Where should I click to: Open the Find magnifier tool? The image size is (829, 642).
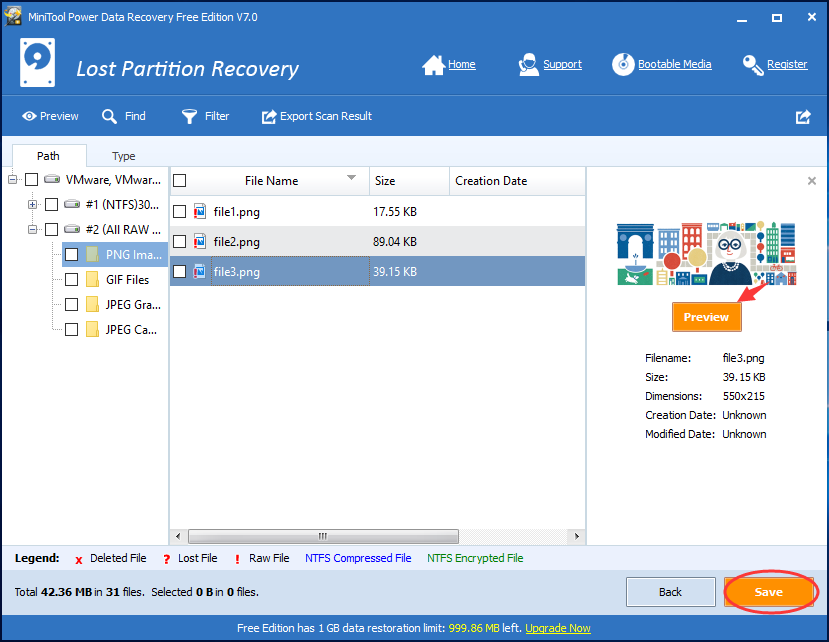[109, 116]
